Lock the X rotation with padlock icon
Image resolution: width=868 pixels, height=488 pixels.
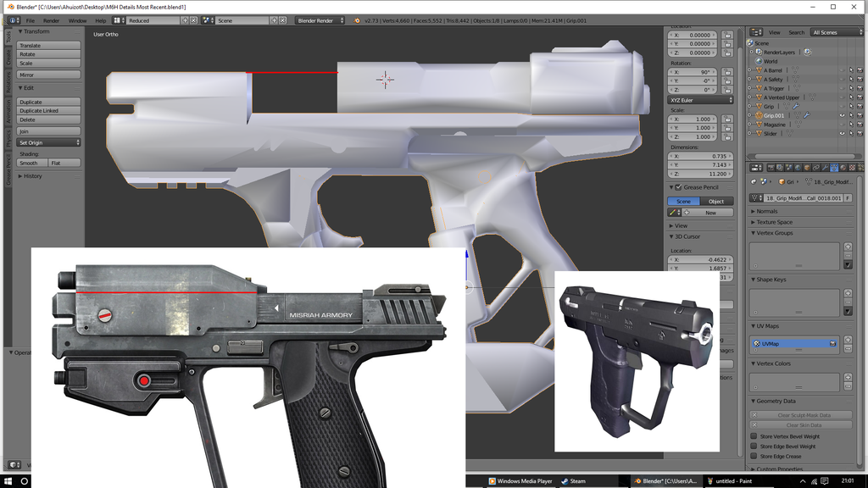point(727,72)
